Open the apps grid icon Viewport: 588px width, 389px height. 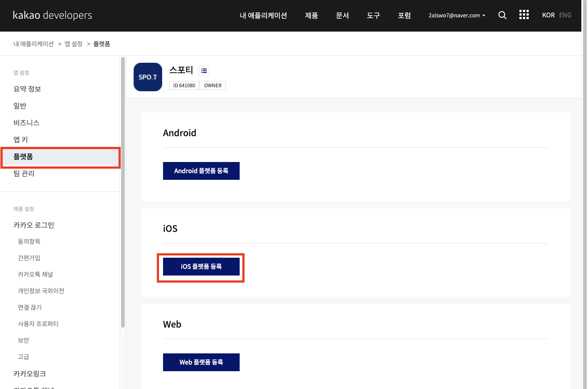pos(524,15)
